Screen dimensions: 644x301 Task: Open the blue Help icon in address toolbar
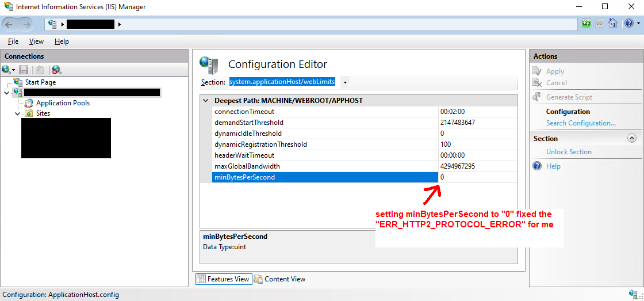point(629,24)
